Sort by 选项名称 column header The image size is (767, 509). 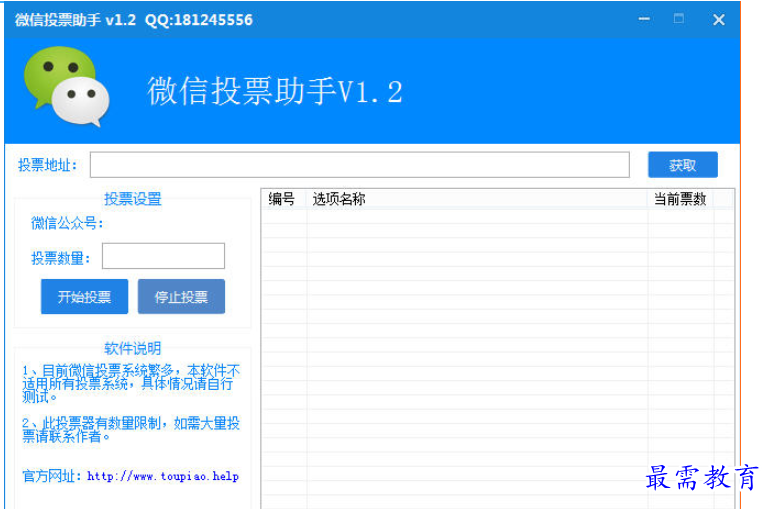pos(477,199)
